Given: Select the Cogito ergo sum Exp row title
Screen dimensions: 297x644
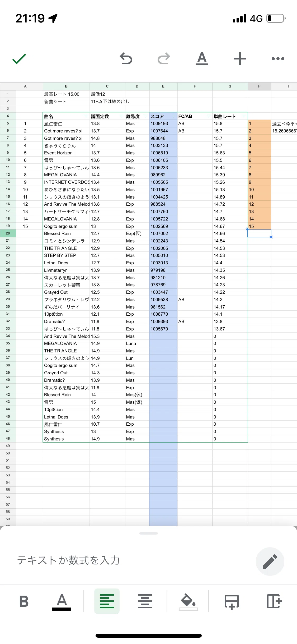Looking at the screenshot, I should point(66,226).
